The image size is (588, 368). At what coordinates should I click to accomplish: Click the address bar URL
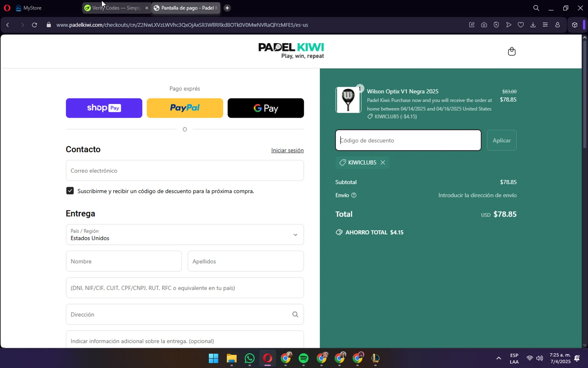pyautogui.click(x=182, y=25)
